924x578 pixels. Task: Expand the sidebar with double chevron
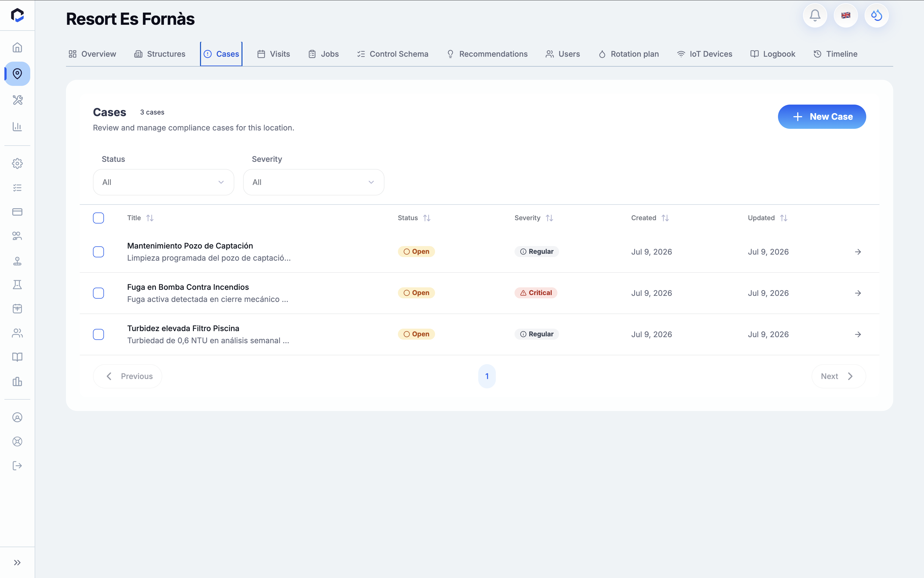pyautogui.click(x=17, y=562)
